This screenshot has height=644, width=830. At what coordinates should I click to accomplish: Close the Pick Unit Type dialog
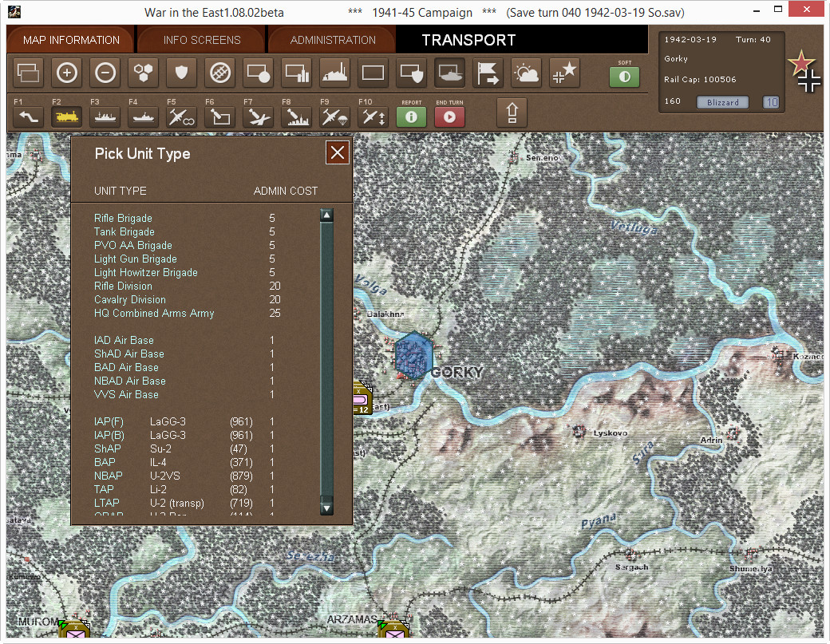pyautogui.click(x=337, y=153)
